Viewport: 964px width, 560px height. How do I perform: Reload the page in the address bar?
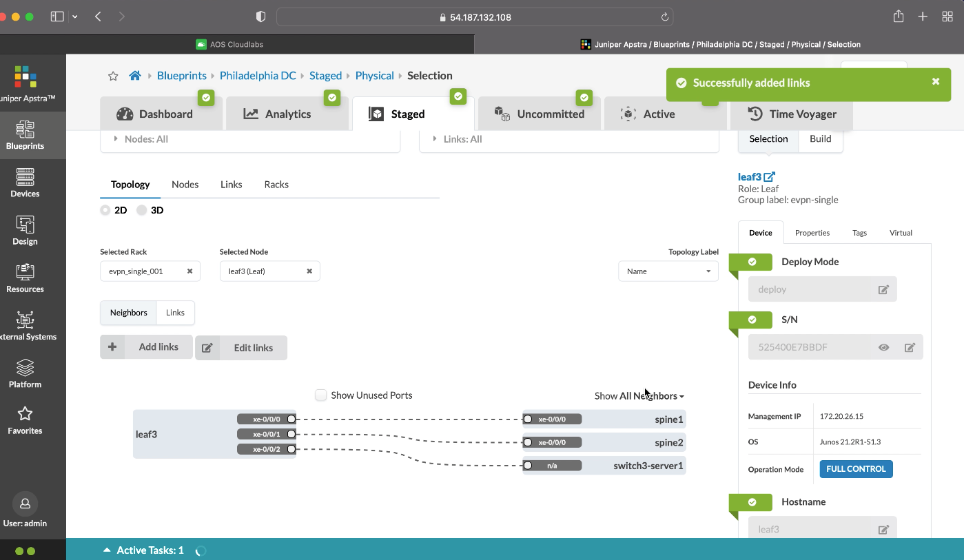click(664, 17)
